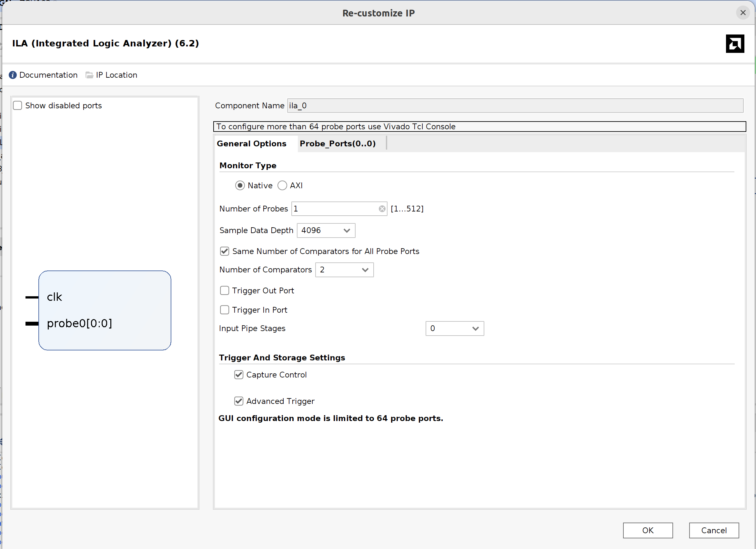
Task: Toggle Capture Control checkbox
Action: click(239, 375)
